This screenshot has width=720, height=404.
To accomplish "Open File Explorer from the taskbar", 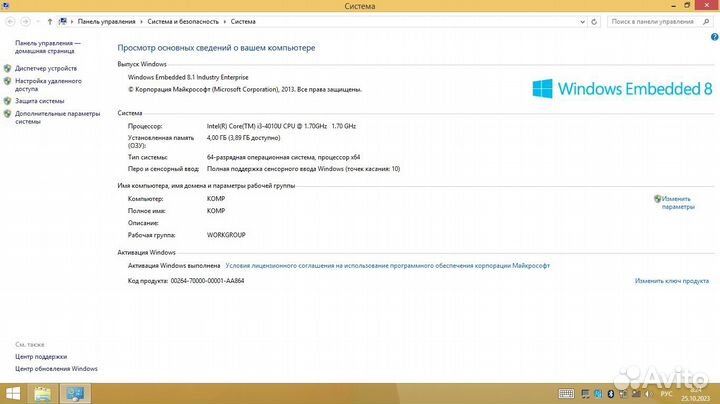I will click(x=43, y=393).
